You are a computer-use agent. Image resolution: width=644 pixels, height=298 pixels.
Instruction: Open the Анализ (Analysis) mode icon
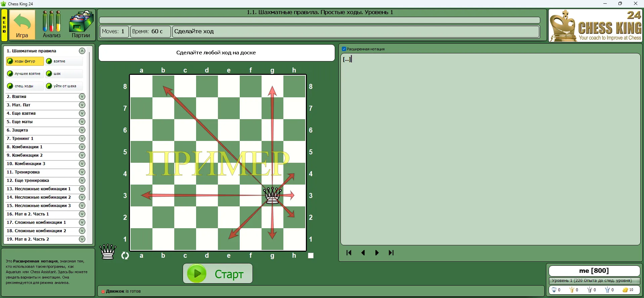click(51, 25)
